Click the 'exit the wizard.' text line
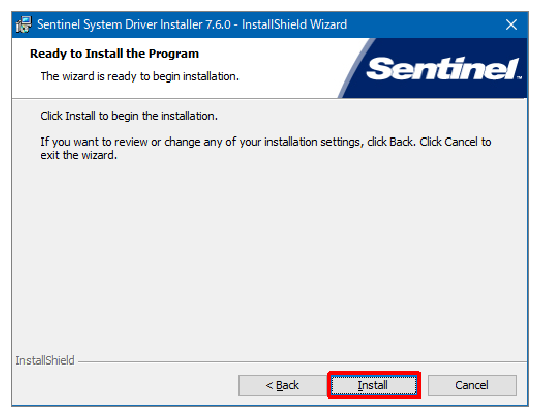 tap(79, 155)
